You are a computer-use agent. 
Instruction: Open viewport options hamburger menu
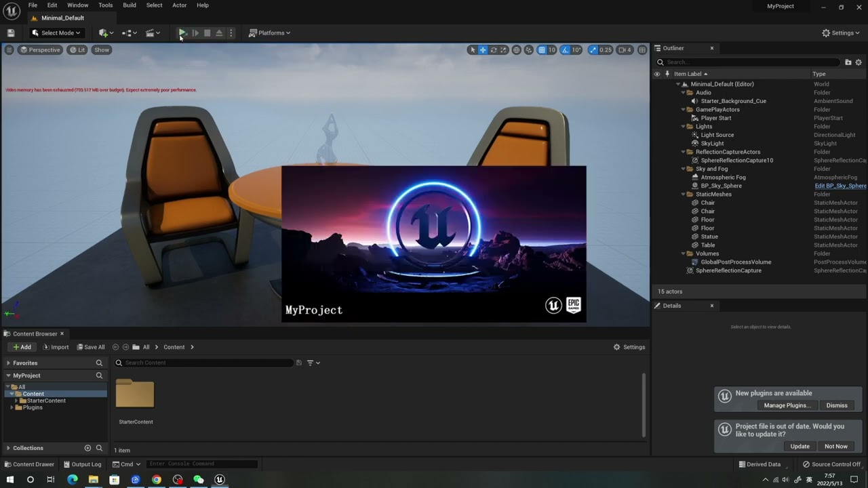tap(9, 49)
